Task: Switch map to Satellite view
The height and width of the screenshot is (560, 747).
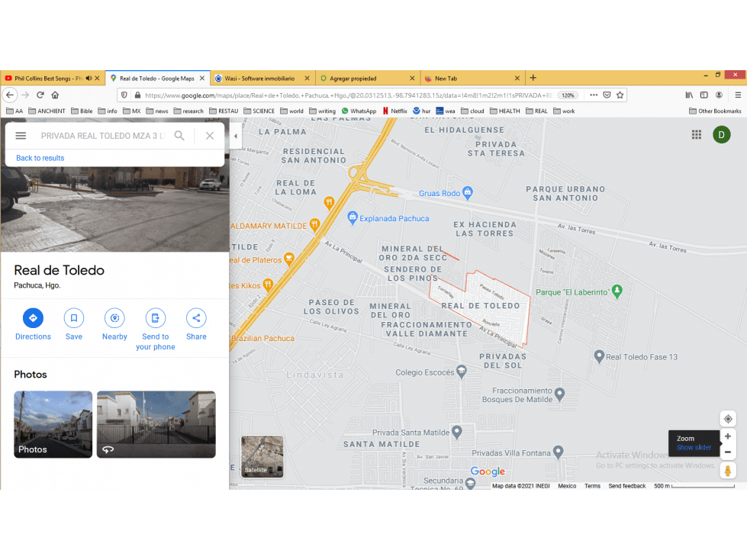Action: coord(262,457)
